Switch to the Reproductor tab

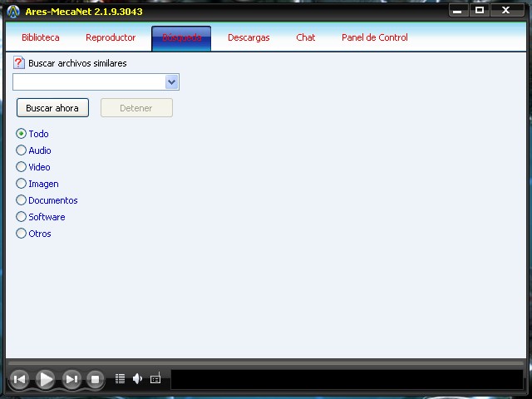coord(111,37)
